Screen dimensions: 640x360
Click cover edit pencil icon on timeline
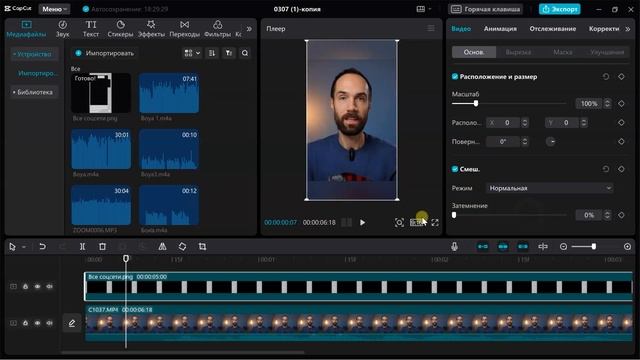(72, 323)
